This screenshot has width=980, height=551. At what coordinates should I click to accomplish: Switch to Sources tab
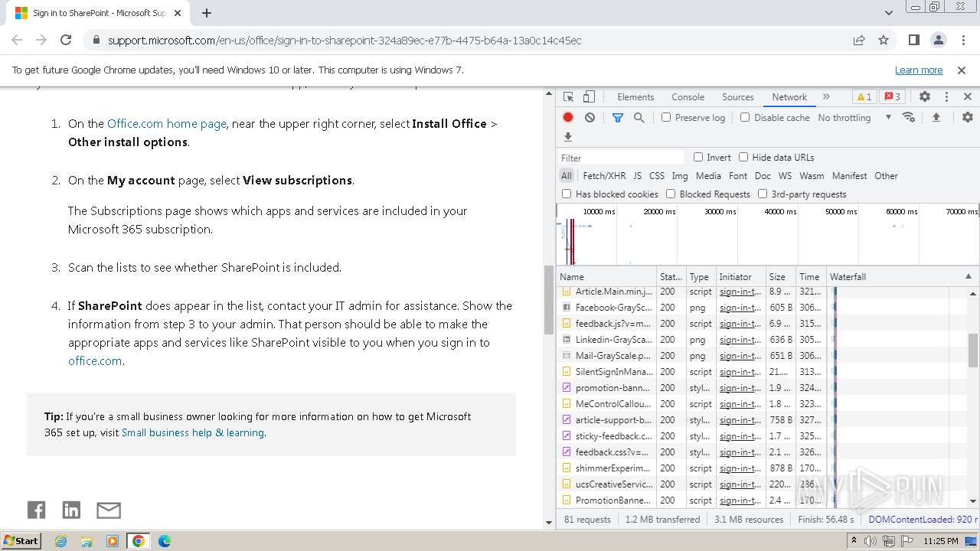tap(738, 97)
